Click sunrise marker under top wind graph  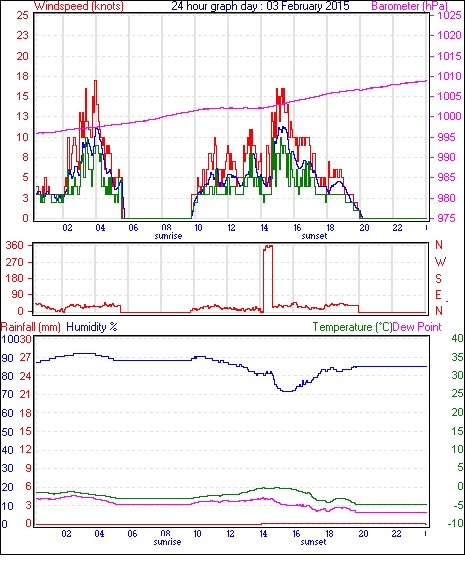click(168, 236)
